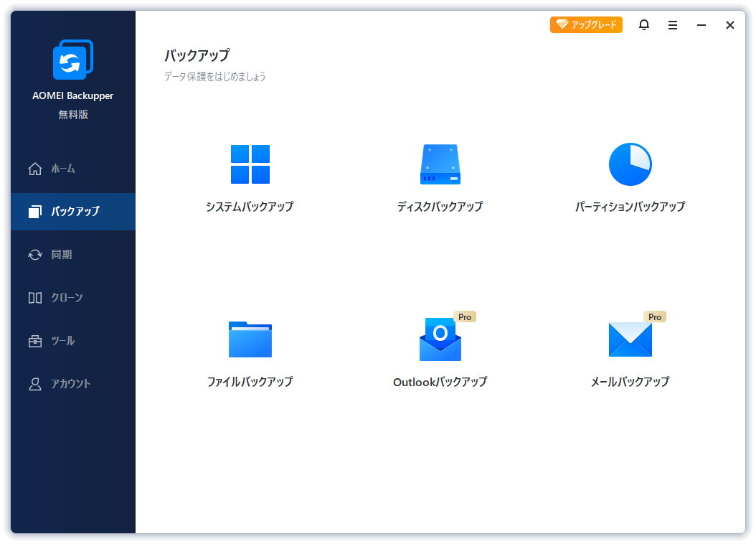Click the AOMEI Backupper logo
Screen dimensions: 756x544
click(73, 60)
